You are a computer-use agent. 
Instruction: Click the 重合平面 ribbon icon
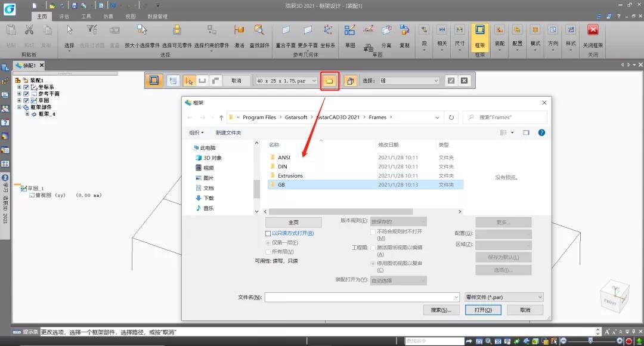(x=286, y=30)
